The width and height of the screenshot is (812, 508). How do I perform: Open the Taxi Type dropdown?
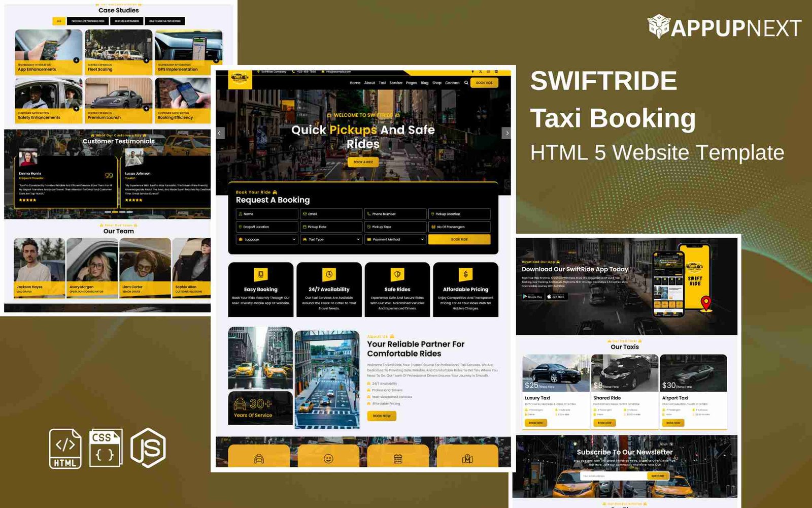pyautogui.click(x=329, y=239)
